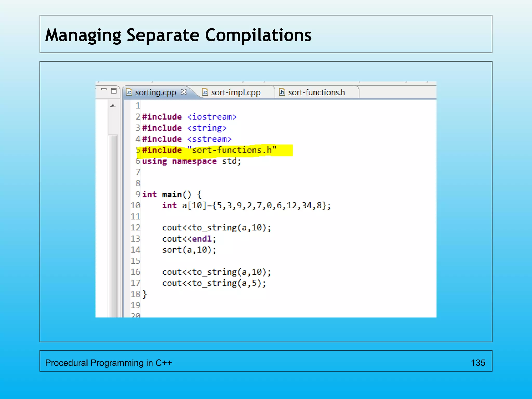Click the #include <sstream> line
Viewport: 532px width, 399px height.
[187, 139]
